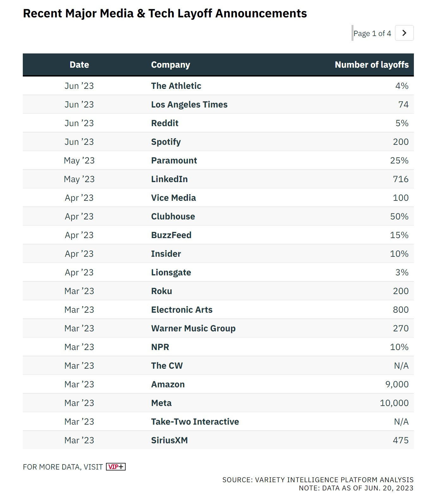The height and width of the screenshot is (504, 424).
Task: Open the VIP+ logo link
Action: click(x=116, y=467)
